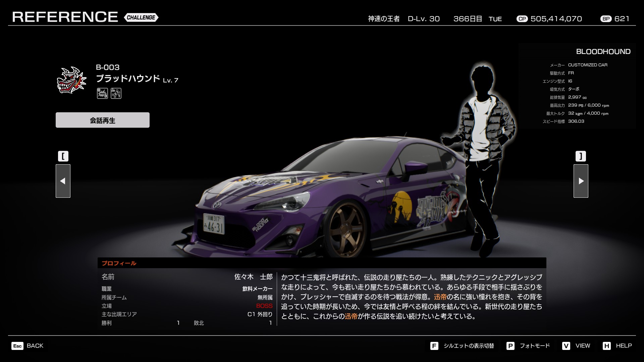
Task: Select the プロフィール profile tab header
Action: click(119, 263)
